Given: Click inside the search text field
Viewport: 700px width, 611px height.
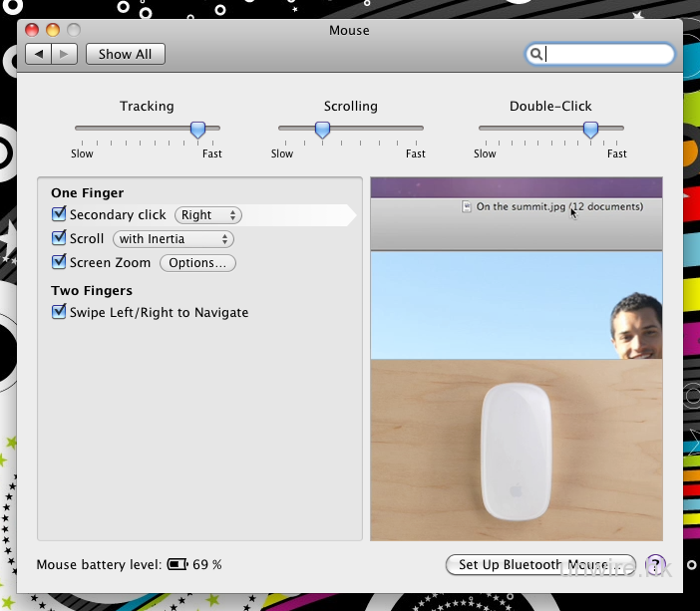Looking at the screenshot, I should pyautogui.click(x=606, y=55).
